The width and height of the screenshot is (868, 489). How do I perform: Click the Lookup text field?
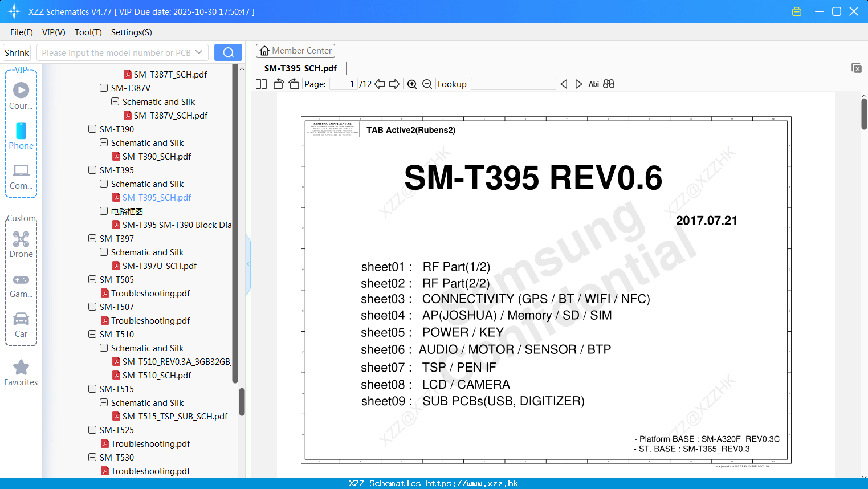point(513,84)
